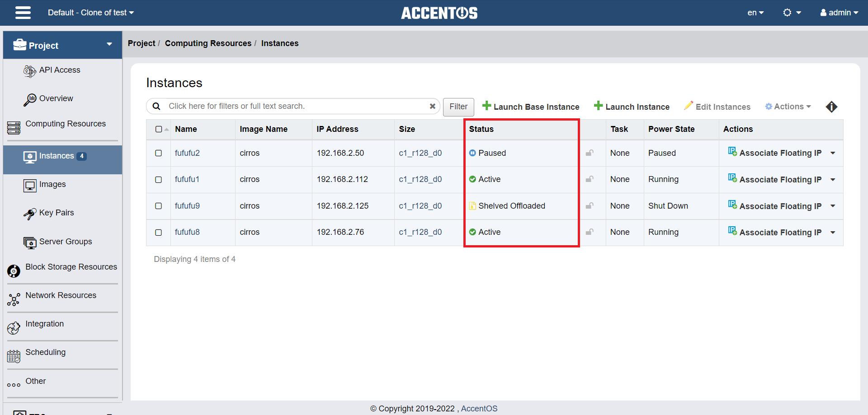Expand action dropdown arrow for fufufu1
The width and height of the screenshot is (868, 415).
click(833, 180)
